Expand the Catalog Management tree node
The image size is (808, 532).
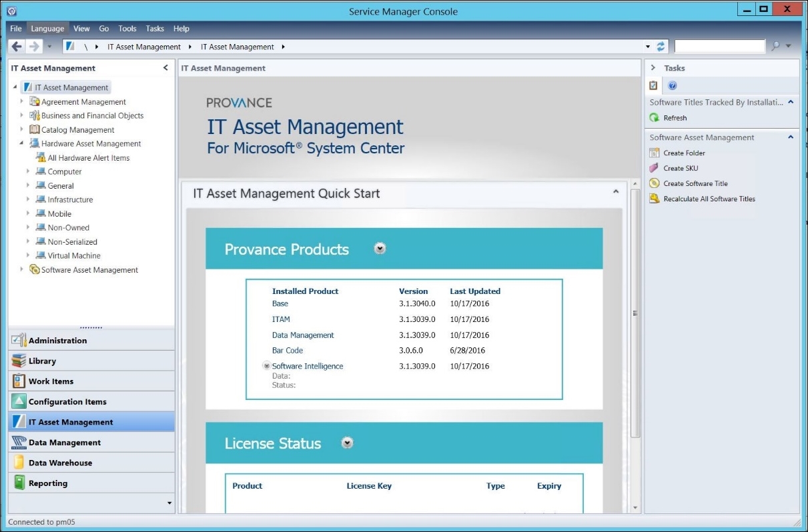point(22,129)
